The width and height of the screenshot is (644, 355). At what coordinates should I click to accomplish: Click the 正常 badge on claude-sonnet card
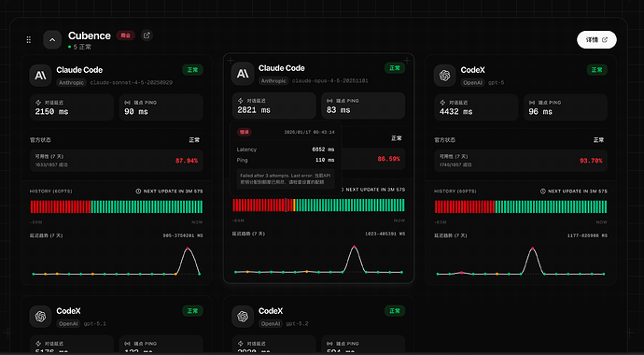(192, 70)
